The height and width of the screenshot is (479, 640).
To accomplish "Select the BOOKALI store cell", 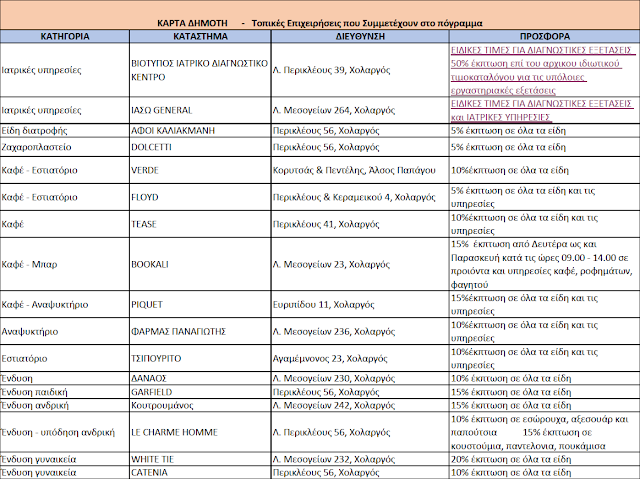I will [x=200, y=264].
